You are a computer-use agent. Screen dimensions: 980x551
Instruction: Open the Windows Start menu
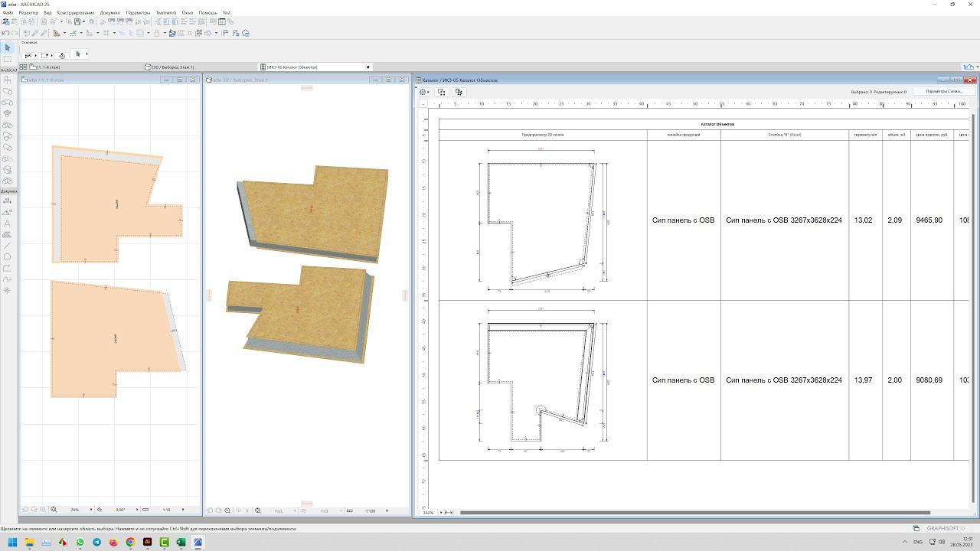click(12, 543)
